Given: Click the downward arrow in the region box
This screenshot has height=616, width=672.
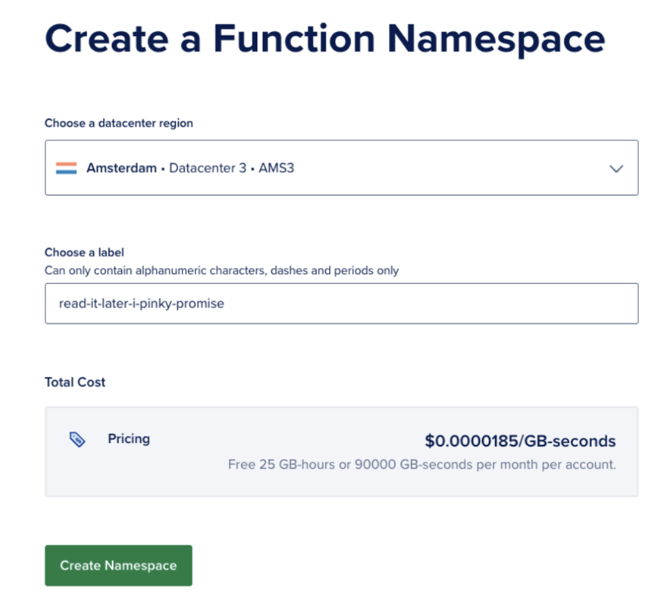Looking at the screenshot, I should pos(616,169).
